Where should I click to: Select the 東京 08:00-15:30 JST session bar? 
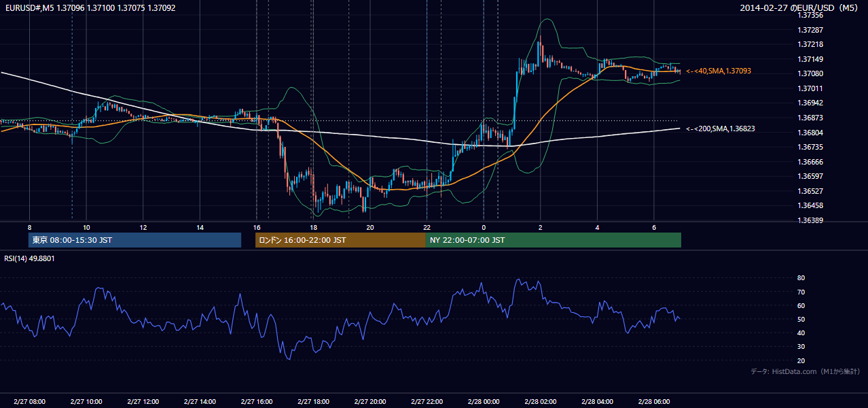tap(135, 240)
